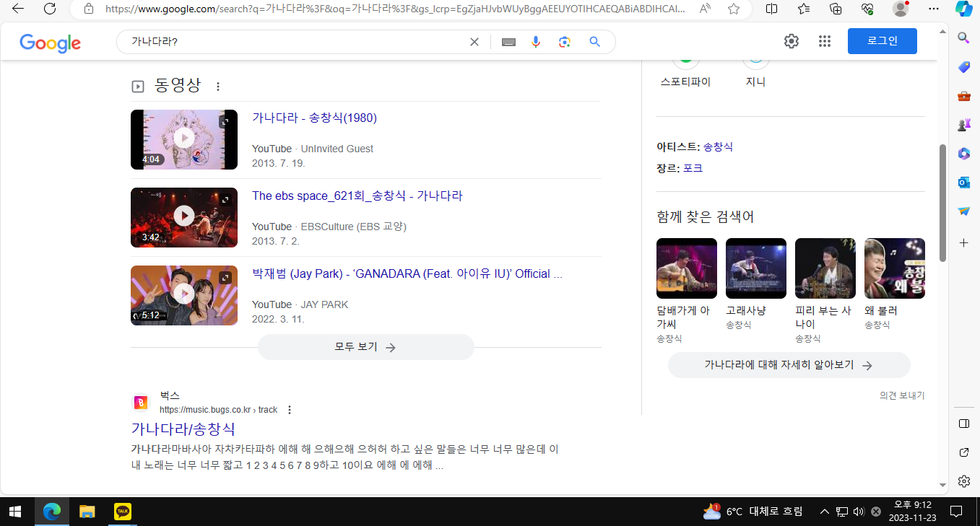Open KakaoTalk from the taskbar

click(x=123, y=512)
